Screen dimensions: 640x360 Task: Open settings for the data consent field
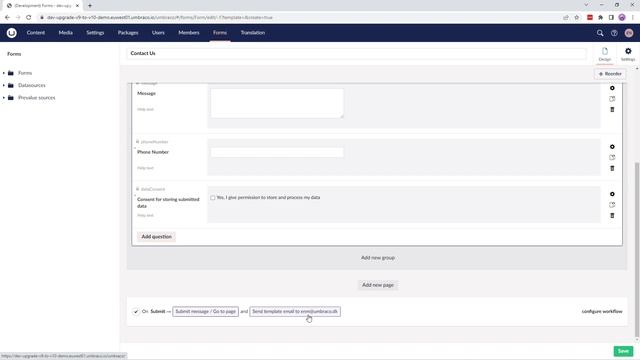tap(612, 194)
